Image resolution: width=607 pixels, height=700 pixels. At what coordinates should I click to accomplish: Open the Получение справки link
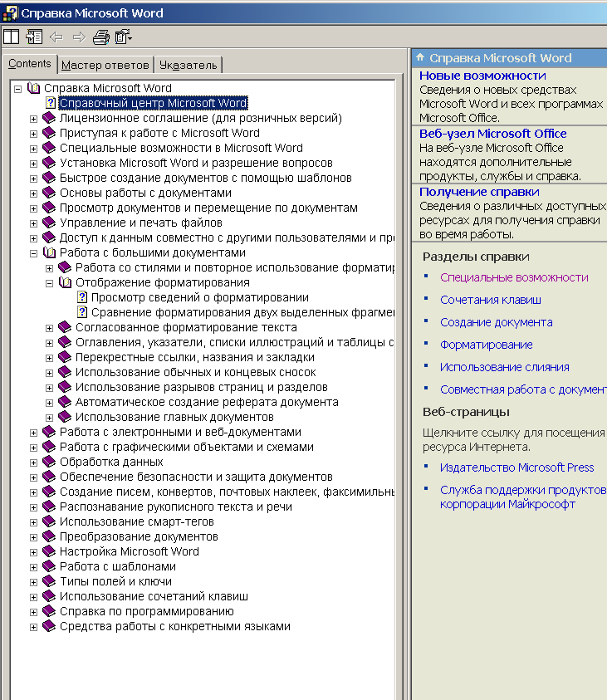coord(479,192)
